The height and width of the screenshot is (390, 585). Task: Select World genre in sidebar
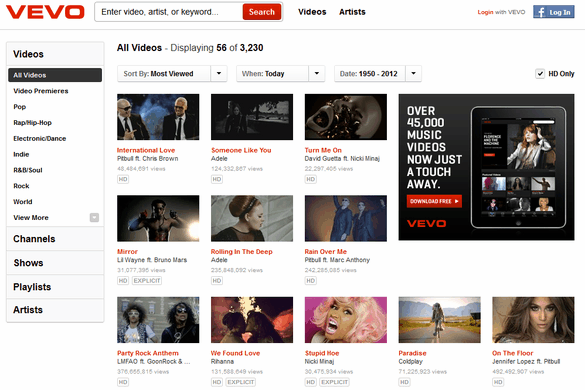pyautogui.click(x=23, y=202)
